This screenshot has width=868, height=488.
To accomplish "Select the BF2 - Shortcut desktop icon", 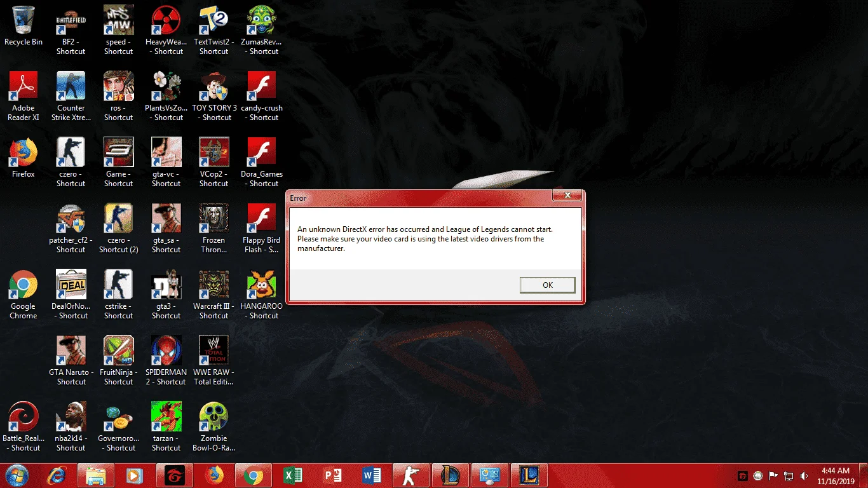I will coord(71,30).
